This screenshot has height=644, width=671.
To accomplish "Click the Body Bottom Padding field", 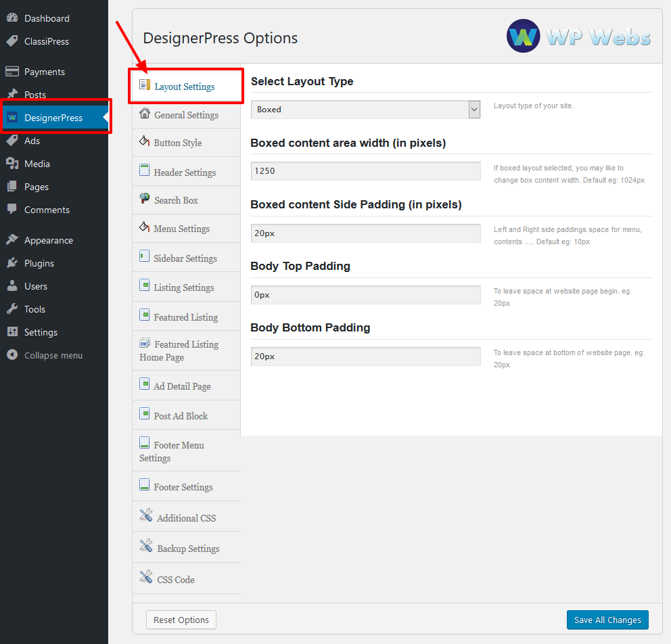I will 365,356.
